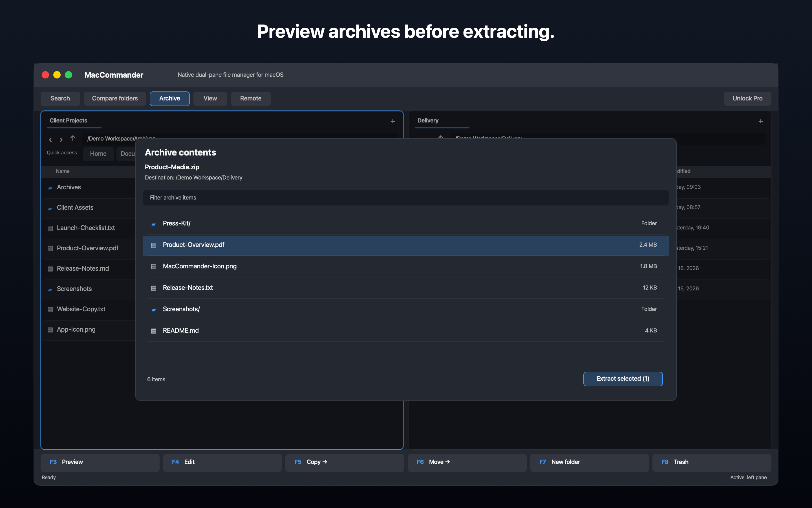
Task: Click the file icon of App-Icon.png
Action: tap(50, 330)
